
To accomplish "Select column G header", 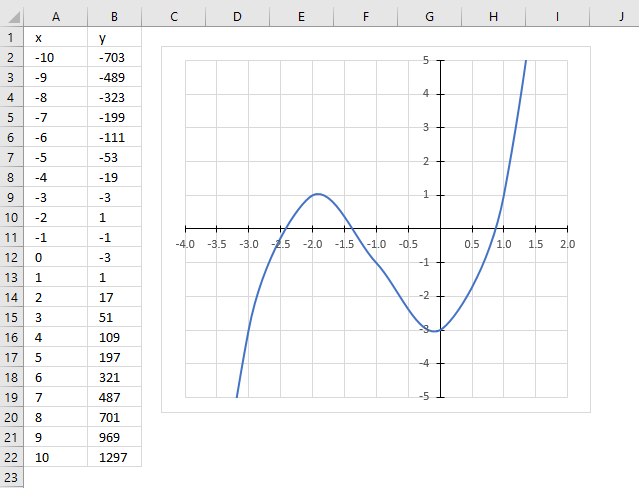I will coord(430,17).
